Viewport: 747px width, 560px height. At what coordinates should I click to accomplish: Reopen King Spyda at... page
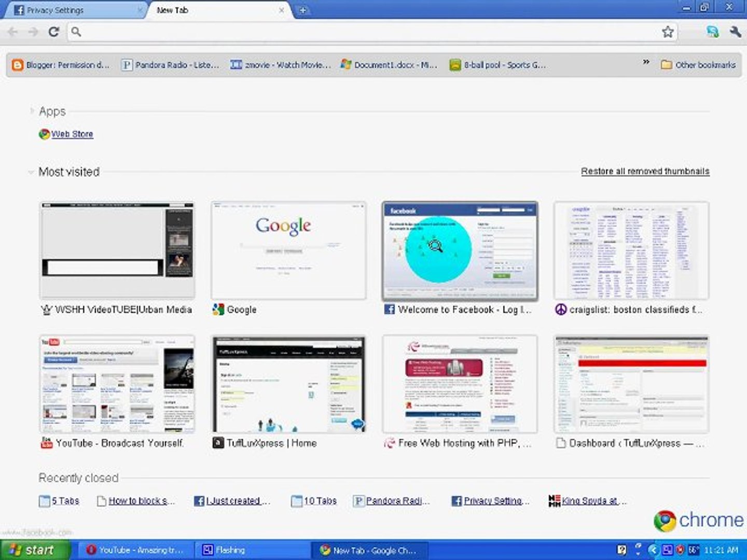click(x=588, y=501)
